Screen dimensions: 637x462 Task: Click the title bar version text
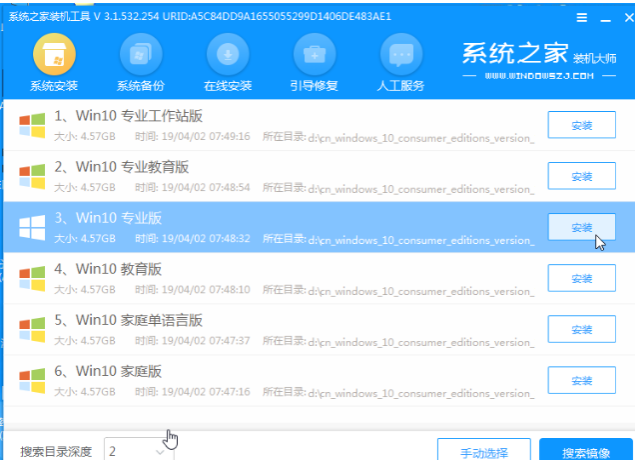tap(200, 17)
